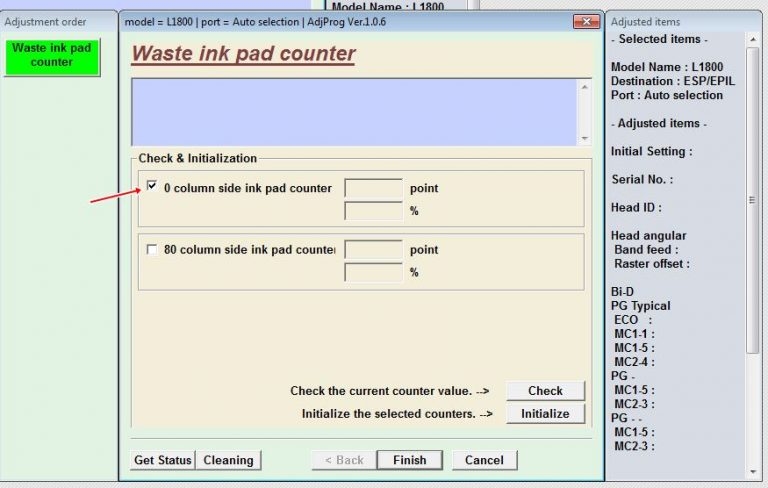The image size is (768, 488).
Task: Click the Finish button
Action: coord(410,460)
